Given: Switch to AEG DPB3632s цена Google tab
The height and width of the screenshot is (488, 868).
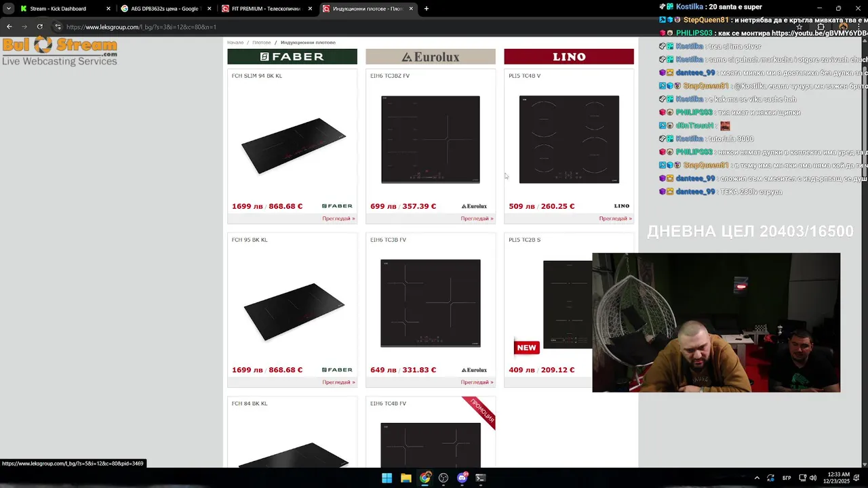Looking at the screenshot, I should (161, 9).
